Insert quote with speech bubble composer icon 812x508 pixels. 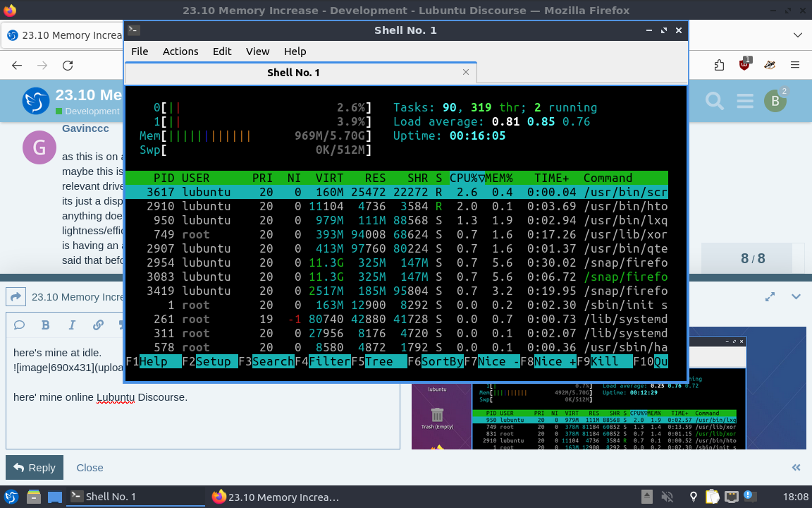tap(19, 325)
